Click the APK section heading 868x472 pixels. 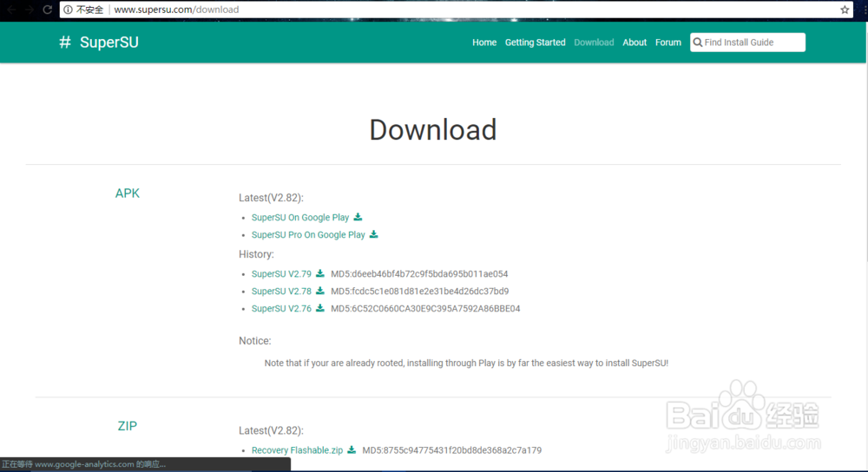128,193
